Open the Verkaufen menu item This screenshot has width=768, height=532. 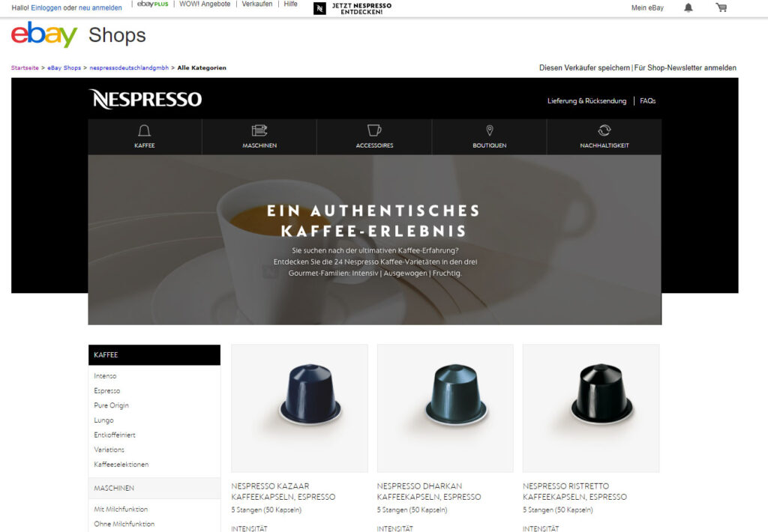click(x=256, y=4)
